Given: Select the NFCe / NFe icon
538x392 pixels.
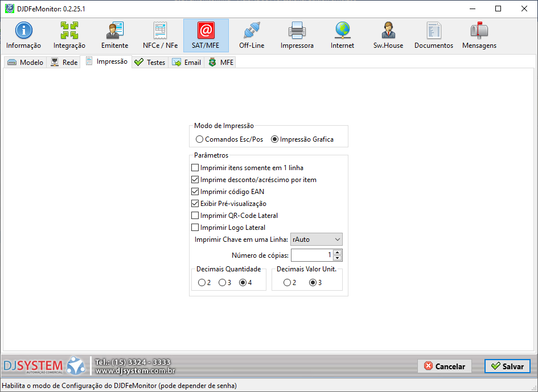Looking at the screenshot, I should pyautogui.click(x=160, y=35).
